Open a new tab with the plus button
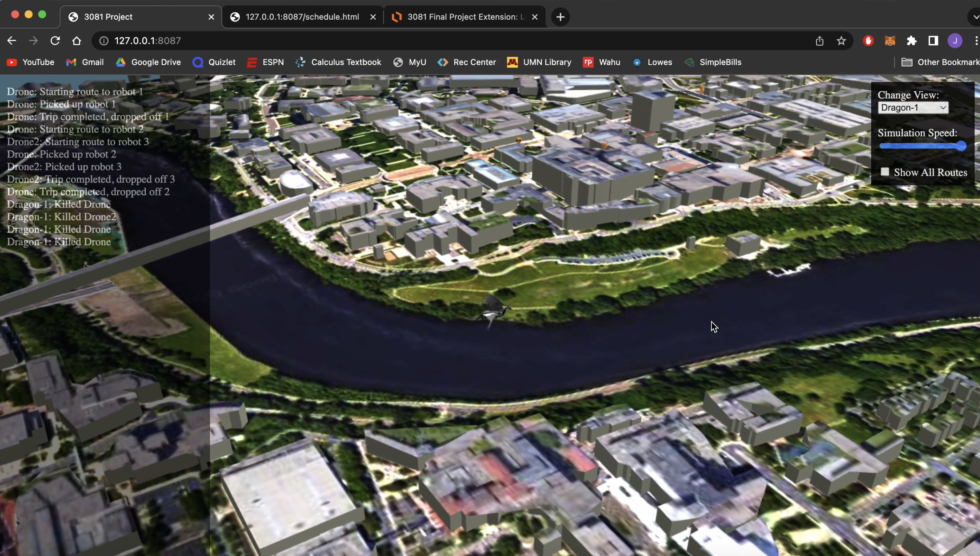The image size is (980, 556). point(560,17)
